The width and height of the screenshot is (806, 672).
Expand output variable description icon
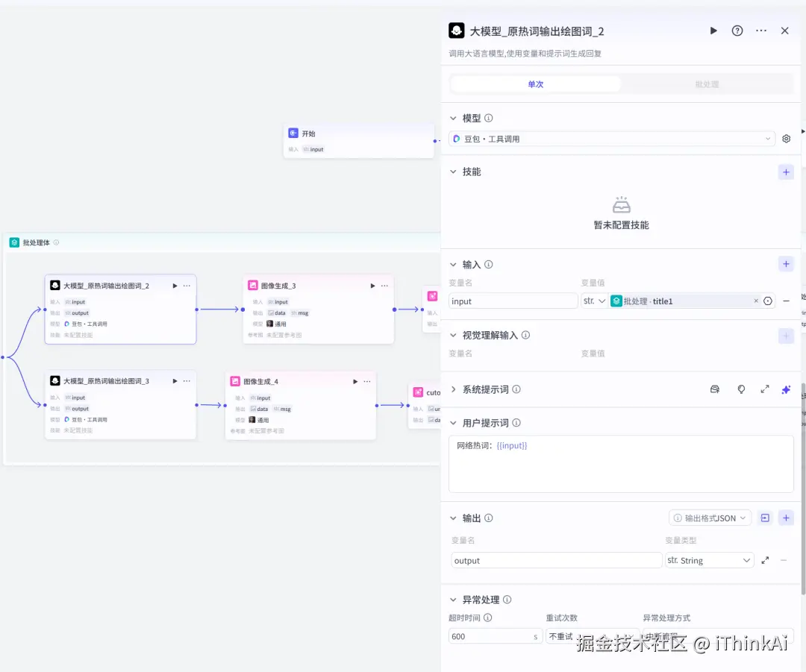[x=765, y=560]
